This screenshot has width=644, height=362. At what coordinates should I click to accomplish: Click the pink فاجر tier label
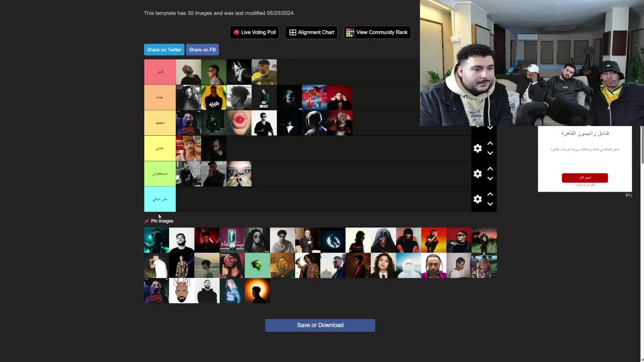(x=160, y=72)
